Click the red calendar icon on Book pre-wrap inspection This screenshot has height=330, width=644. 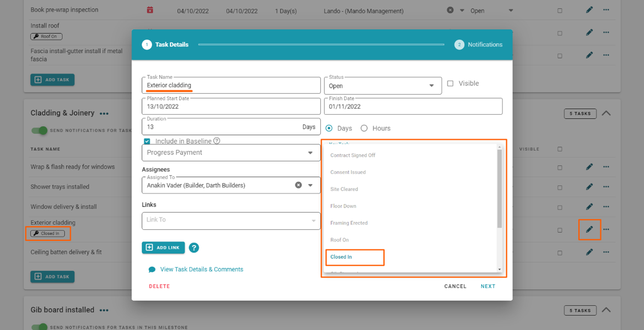150,10
